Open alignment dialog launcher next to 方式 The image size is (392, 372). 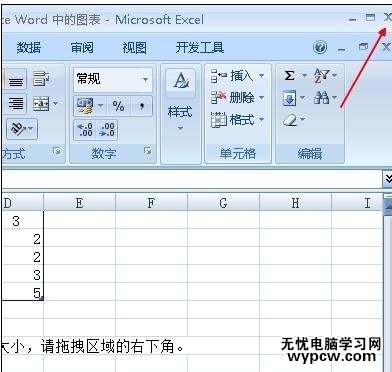(x=57, y=152)
